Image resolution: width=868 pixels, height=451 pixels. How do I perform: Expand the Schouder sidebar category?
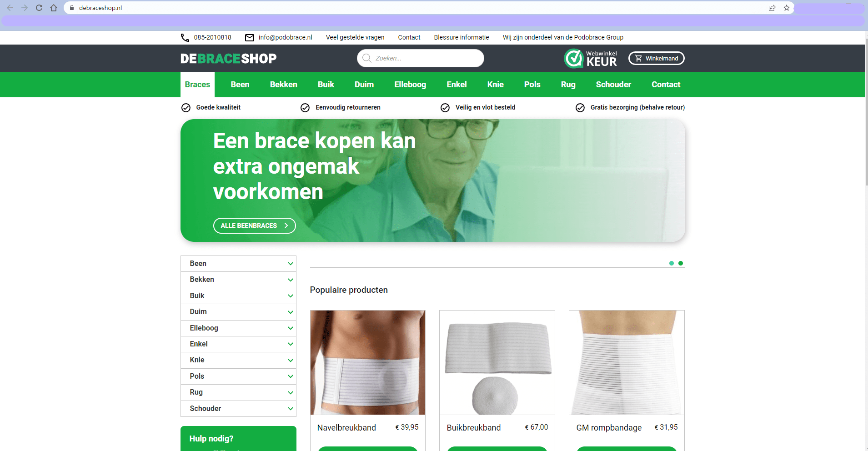click(290, 409)
